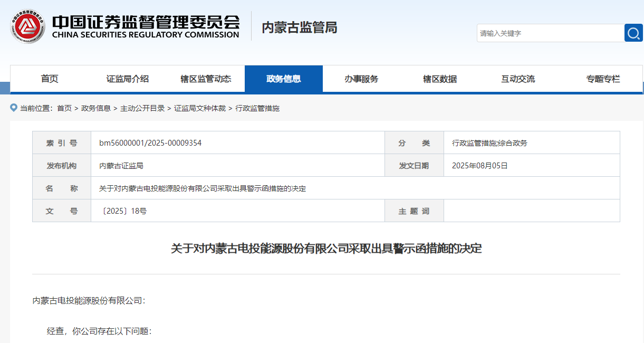Go to 主动公开目录 breadcrumb link

point(142,108)
